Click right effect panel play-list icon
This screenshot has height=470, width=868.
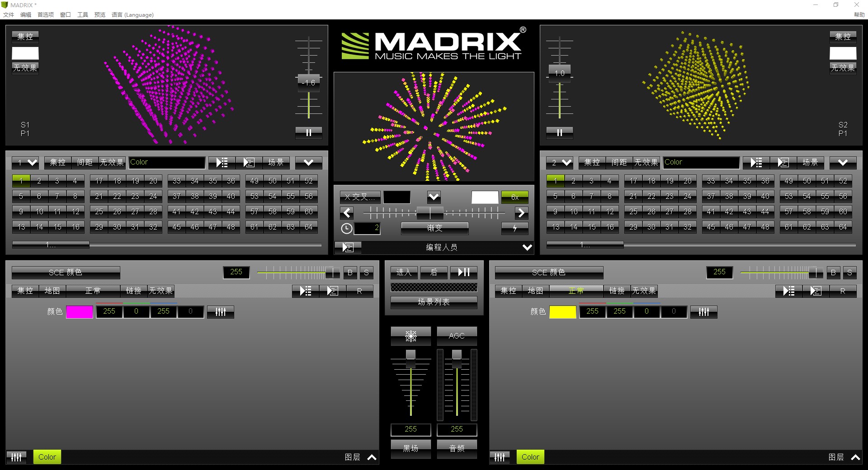[789, 291]
